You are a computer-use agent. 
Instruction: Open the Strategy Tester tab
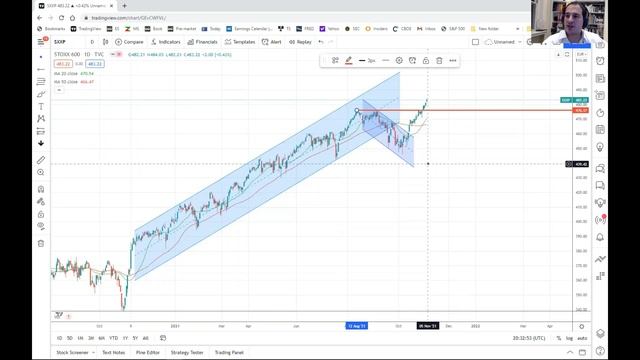[187, 352]
